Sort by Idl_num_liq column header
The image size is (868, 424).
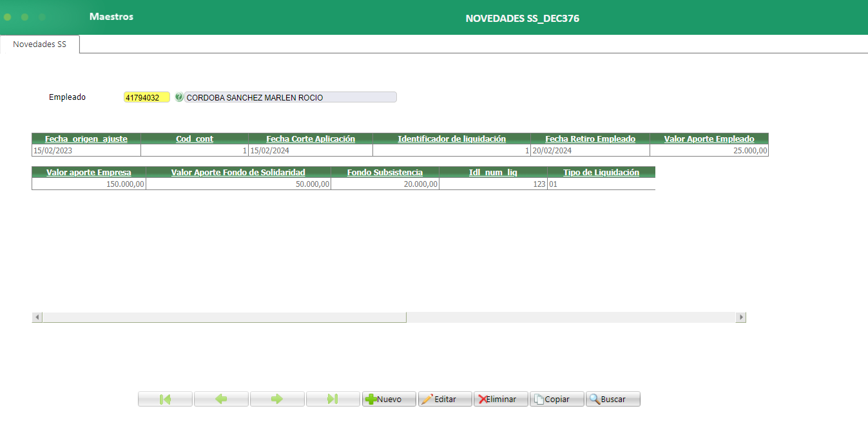[493, 172]
